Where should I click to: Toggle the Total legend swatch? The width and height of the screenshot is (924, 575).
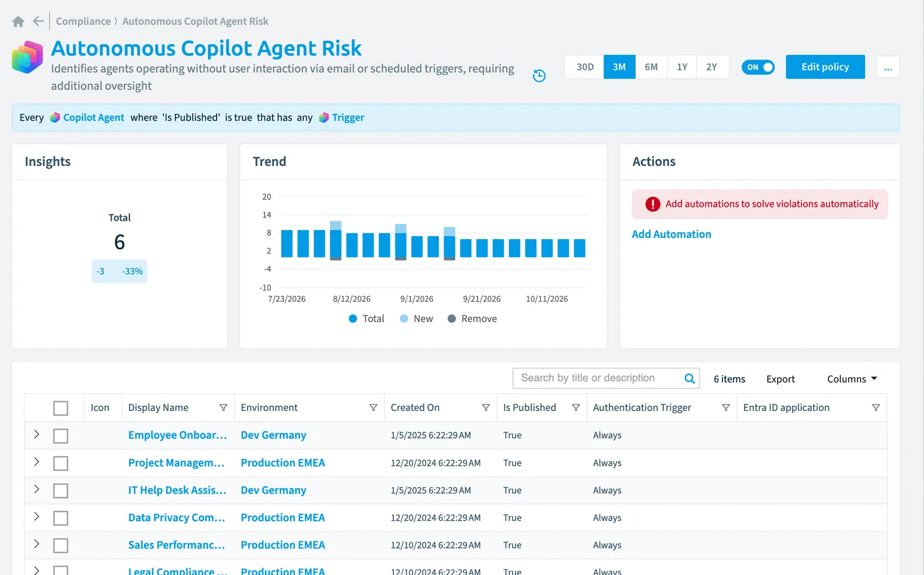pos(353,319)
